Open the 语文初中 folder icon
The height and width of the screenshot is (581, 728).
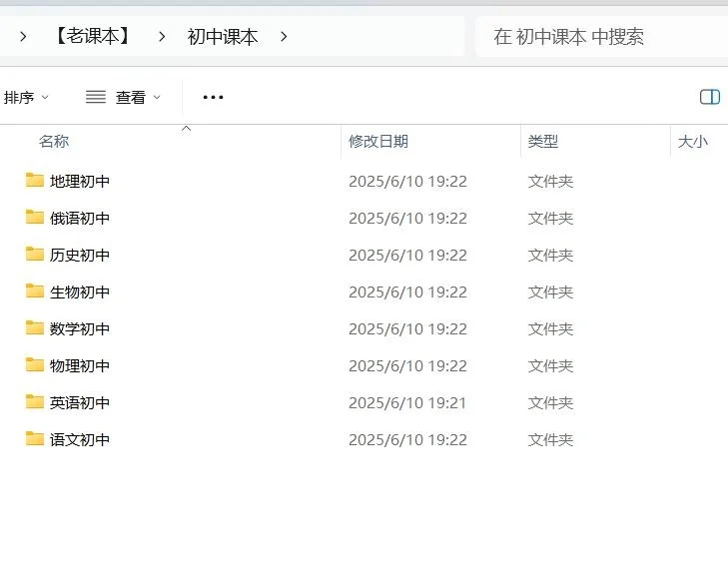tap(34, 438)
